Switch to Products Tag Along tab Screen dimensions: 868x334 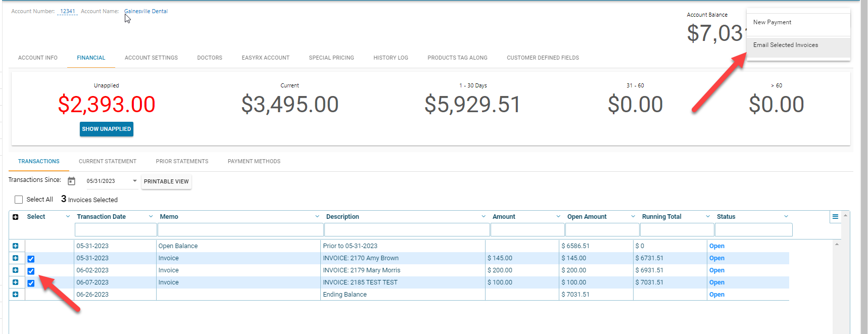[x=457, y=58]
